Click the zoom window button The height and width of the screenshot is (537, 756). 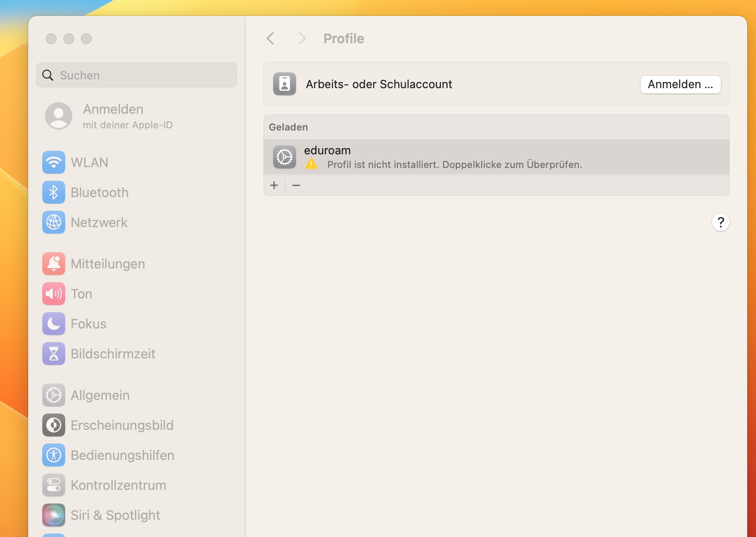pos(86,39)
